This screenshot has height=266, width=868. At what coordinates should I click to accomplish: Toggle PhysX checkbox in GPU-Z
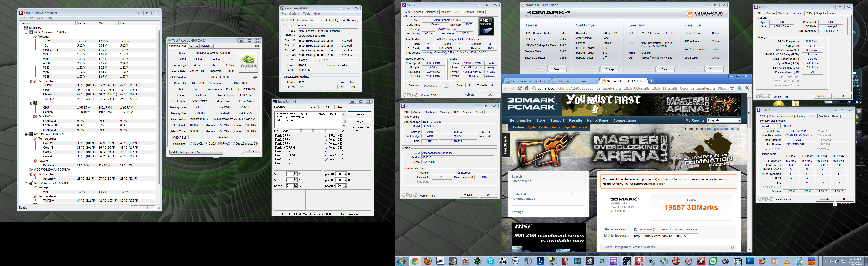click(220, 144)
